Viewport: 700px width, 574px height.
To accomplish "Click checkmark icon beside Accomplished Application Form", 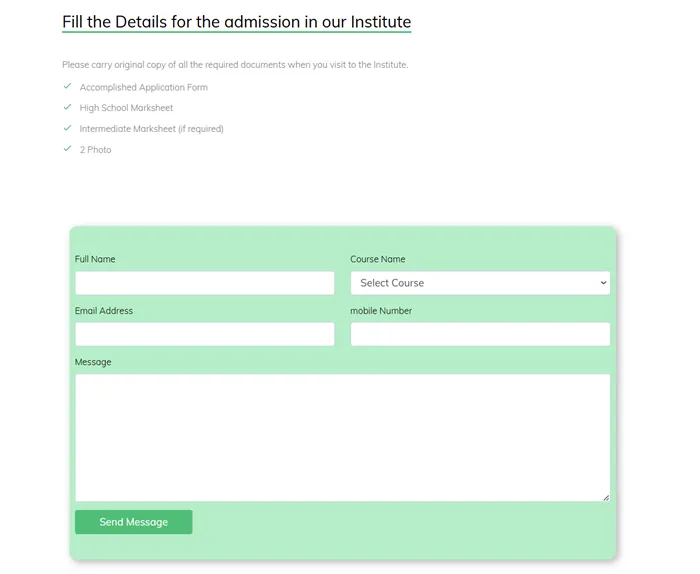I will click(67, 87).
